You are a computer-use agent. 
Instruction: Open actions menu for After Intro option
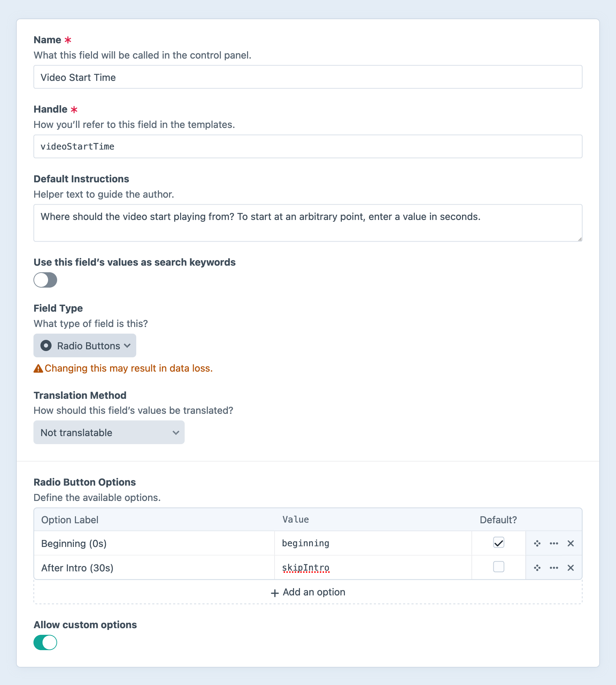554,568
